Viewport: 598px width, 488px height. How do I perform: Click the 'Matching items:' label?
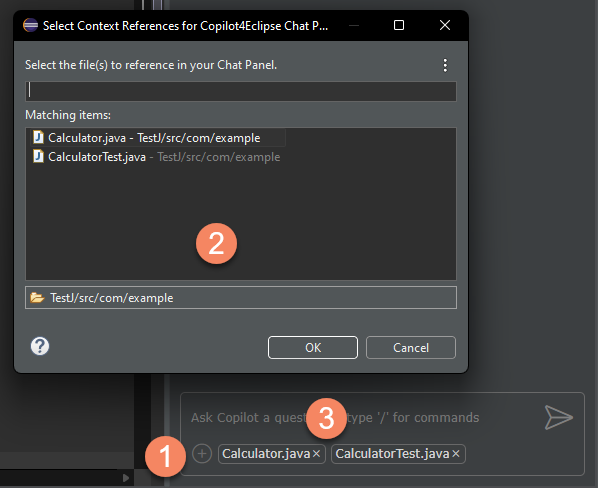tap(68, 115)
